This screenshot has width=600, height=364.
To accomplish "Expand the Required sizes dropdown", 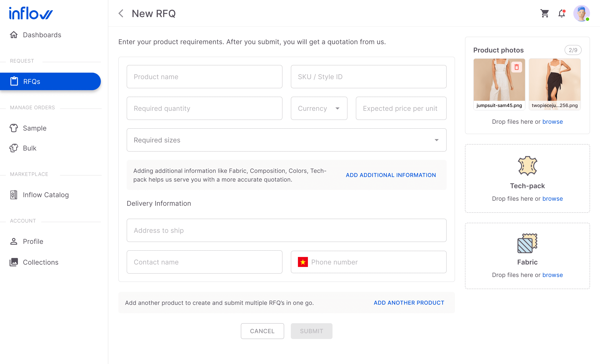I will 286,140.
